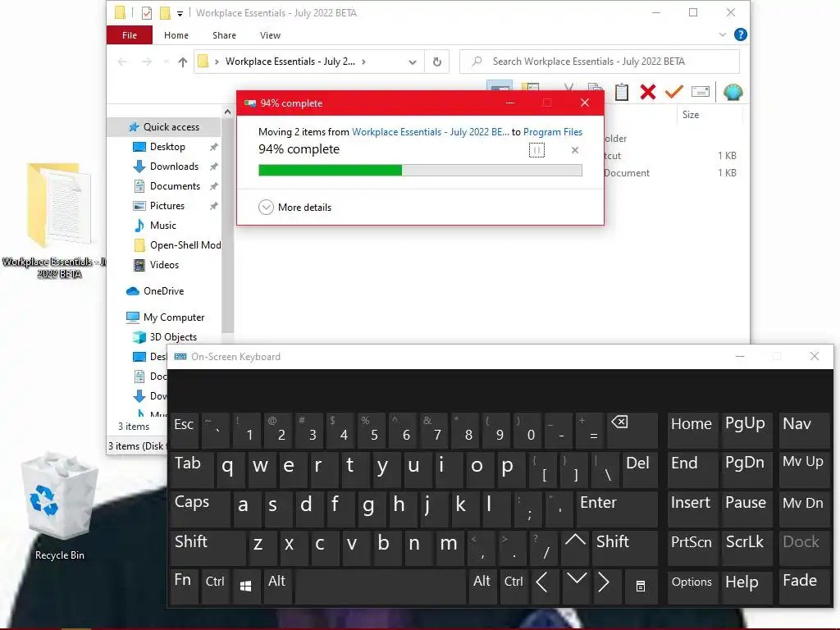The image size is (840, 630).
Task: Click the up arrow key on On-Screen Keyboard
Action: coord(575,547)
